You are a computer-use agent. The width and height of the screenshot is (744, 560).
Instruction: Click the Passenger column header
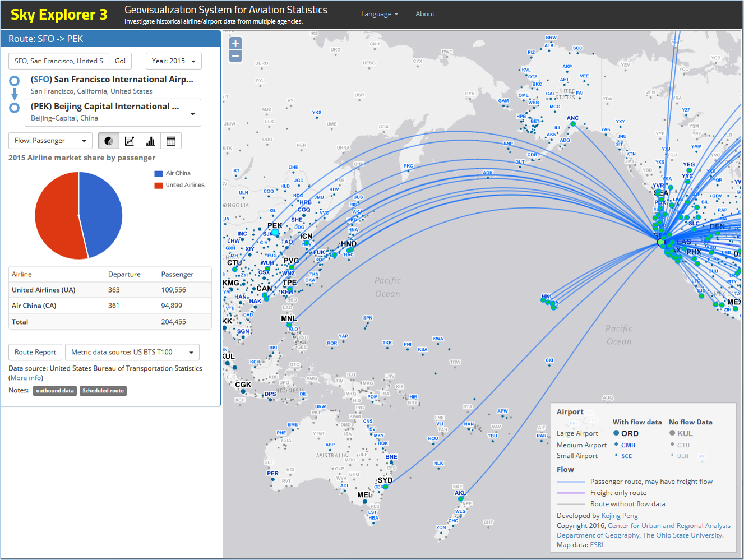coord(177,274)
